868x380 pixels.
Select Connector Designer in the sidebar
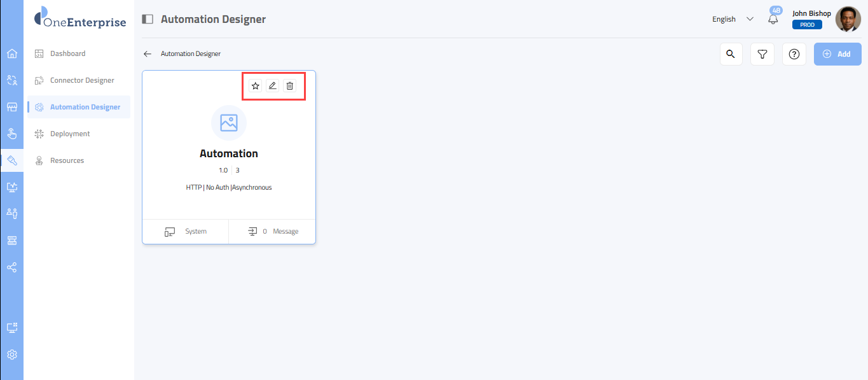click(x=82, y=80)
